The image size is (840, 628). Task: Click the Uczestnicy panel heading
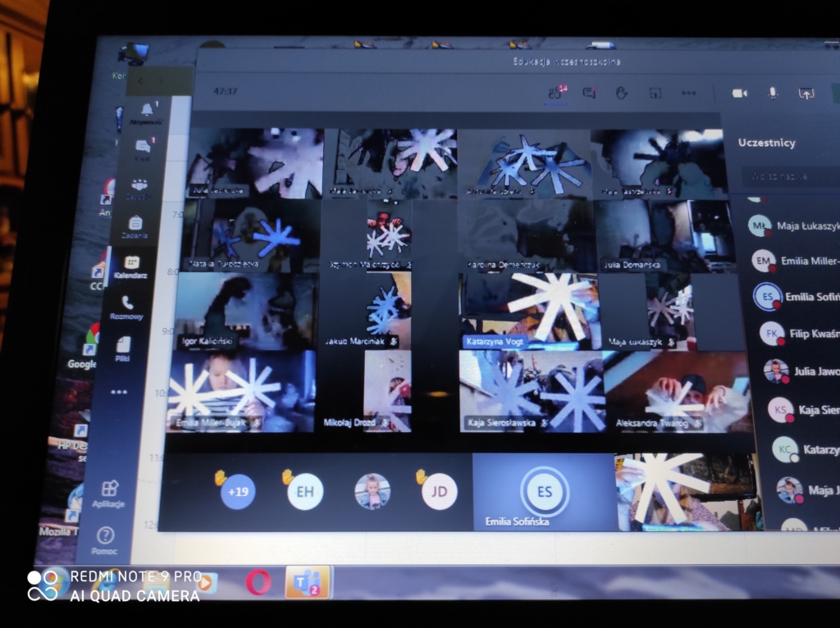tap(767, 143)
